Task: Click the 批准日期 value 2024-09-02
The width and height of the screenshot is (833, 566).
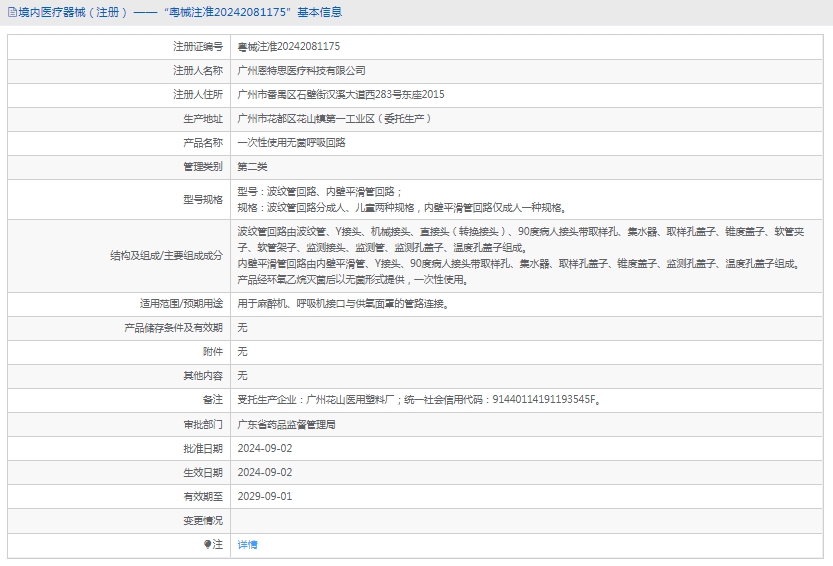Action: 264,448
